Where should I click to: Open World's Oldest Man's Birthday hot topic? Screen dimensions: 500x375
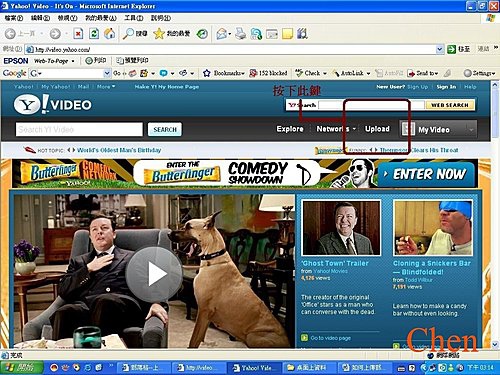pyautogui.click(x=119, y=150)
